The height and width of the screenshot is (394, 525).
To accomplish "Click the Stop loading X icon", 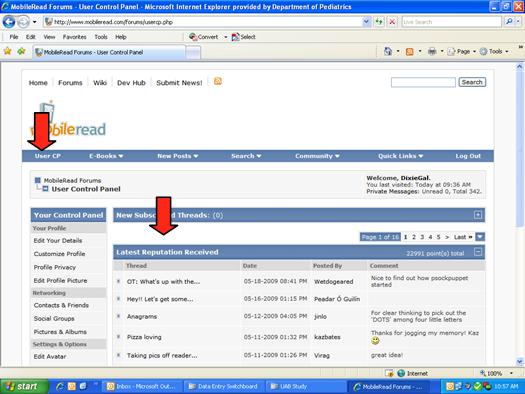I will tap(392, 22).
